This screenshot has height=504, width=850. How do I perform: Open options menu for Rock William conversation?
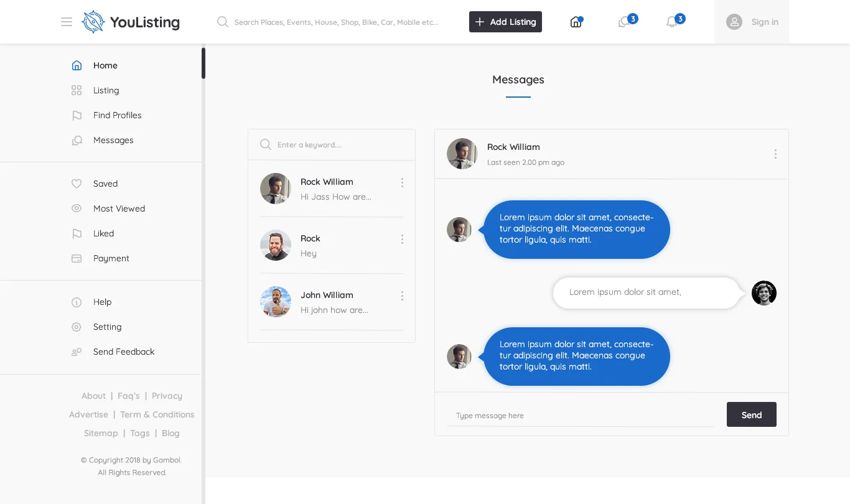402,182
